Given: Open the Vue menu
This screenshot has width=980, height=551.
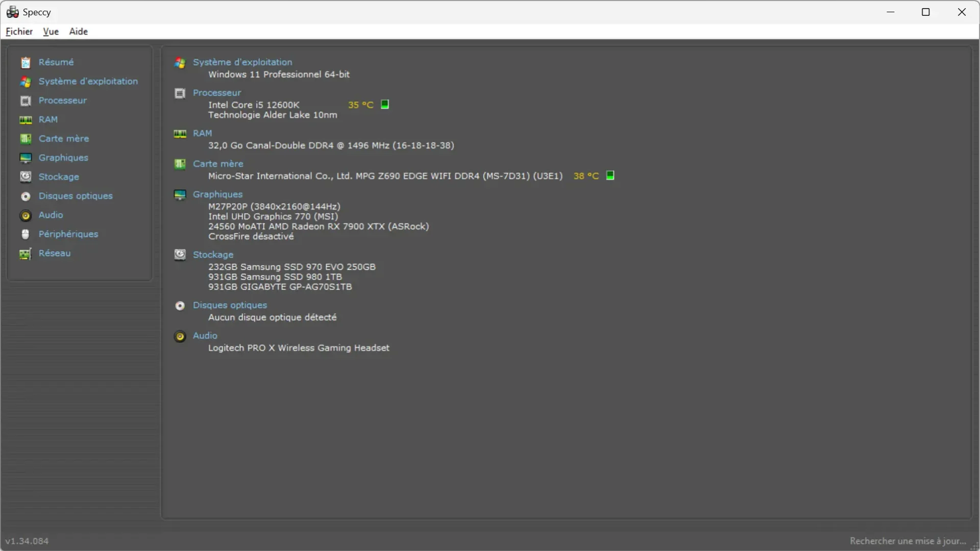Looking at the screenshot, I should click(51, 31).
